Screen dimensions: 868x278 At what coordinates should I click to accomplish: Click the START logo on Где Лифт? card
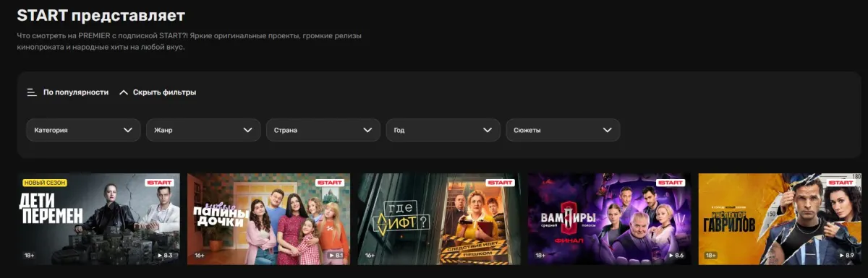(501, 183)
